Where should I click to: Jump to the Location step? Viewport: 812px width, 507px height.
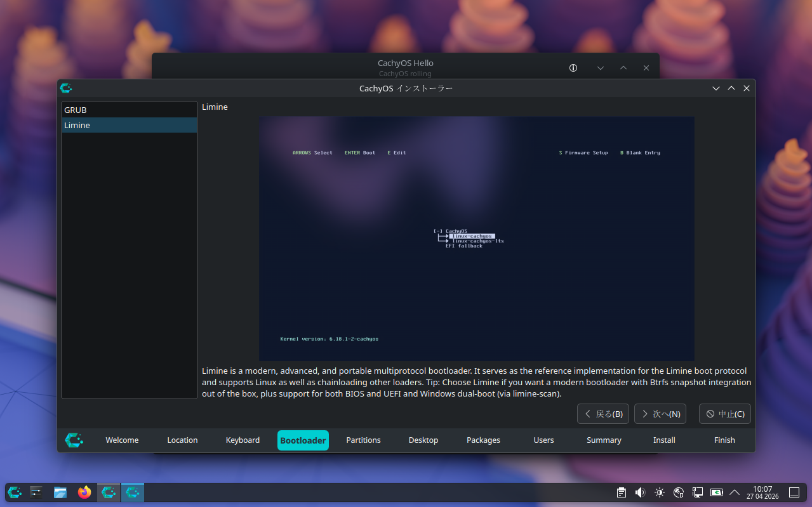(x=182, y=440)
